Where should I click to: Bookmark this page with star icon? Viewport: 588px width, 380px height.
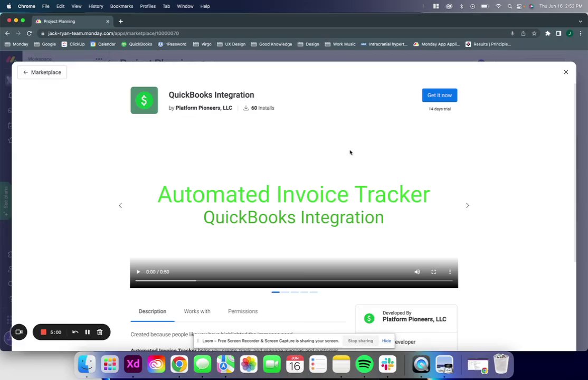click(x=534, y=33)
